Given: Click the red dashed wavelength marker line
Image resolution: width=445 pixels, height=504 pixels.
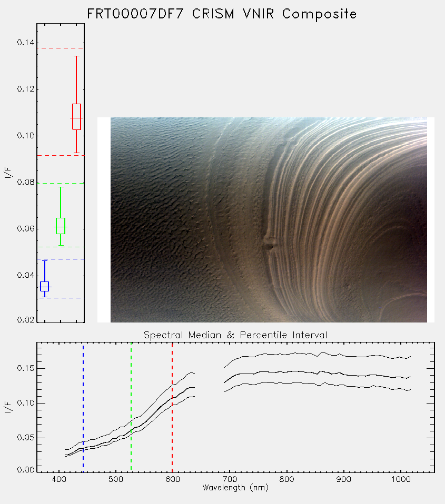Looking at the screenshot, I should tap(172, 407).
